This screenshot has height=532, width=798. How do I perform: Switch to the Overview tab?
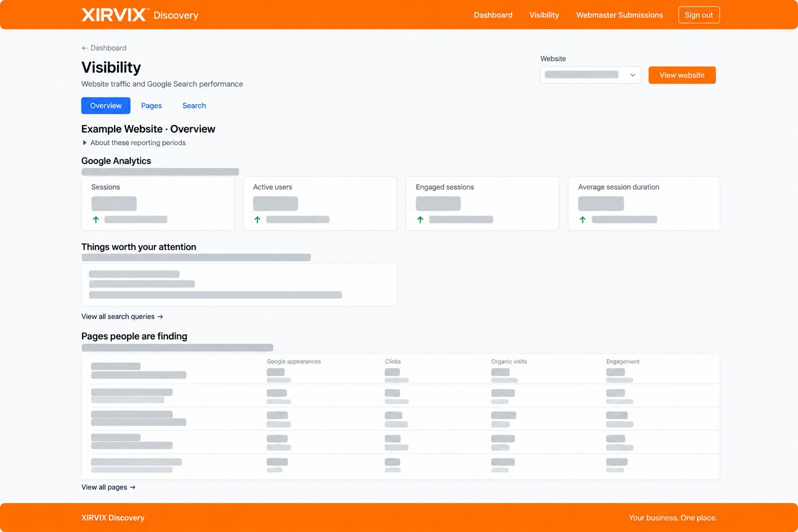106,105
